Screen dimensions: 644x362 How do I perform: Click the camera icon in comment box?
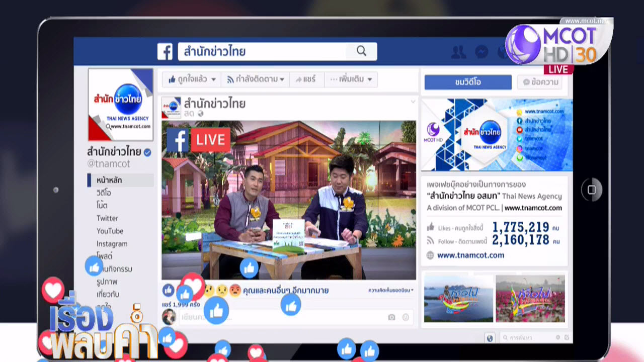tap(391, 317)
